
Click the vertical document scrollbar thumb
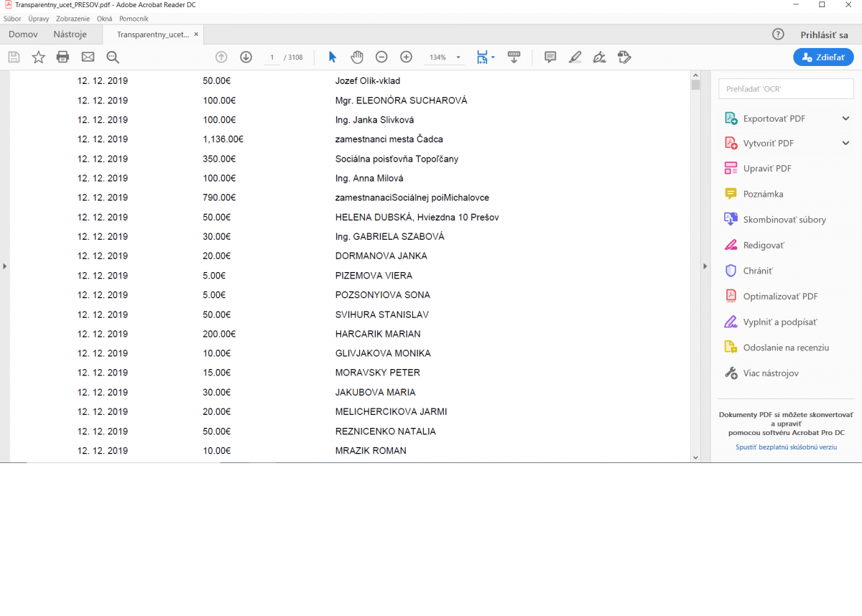point(695,85)
